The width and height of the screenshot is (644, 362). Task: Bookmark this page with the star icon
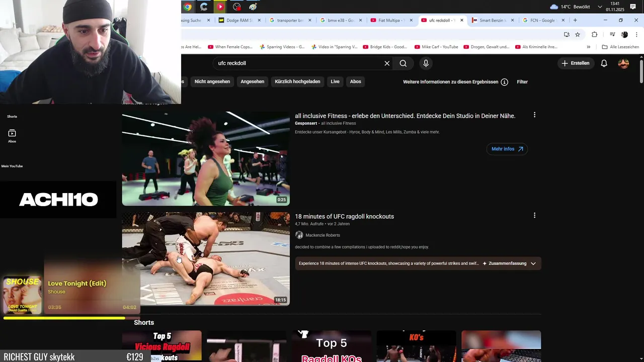(x=578, y=34)
